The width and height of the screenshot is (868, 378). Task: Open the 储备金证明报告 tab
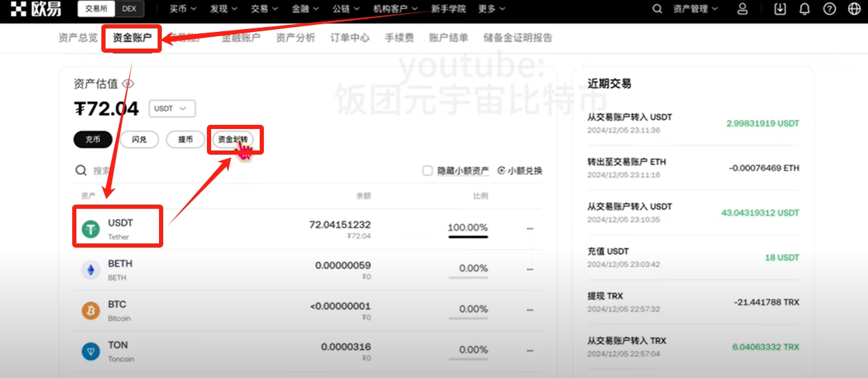[518, 38]
